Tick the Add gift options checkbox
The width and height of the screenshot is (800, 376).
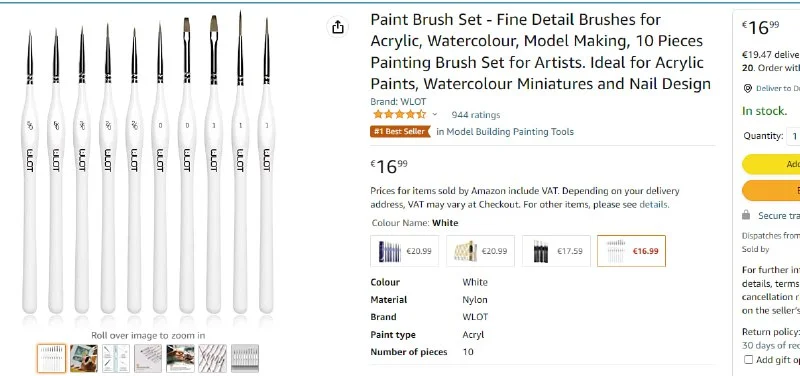pyautogui.click(x=748, y=360)
